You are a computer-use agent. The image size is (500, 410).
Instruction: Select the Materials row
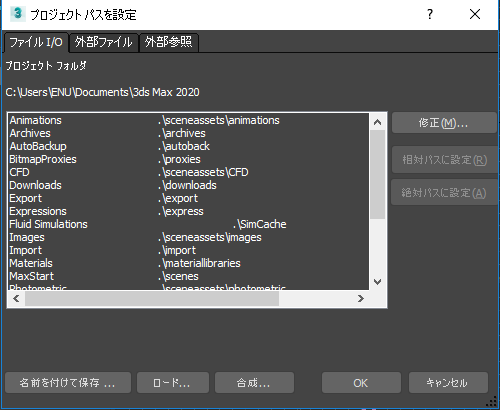point(189,263)
